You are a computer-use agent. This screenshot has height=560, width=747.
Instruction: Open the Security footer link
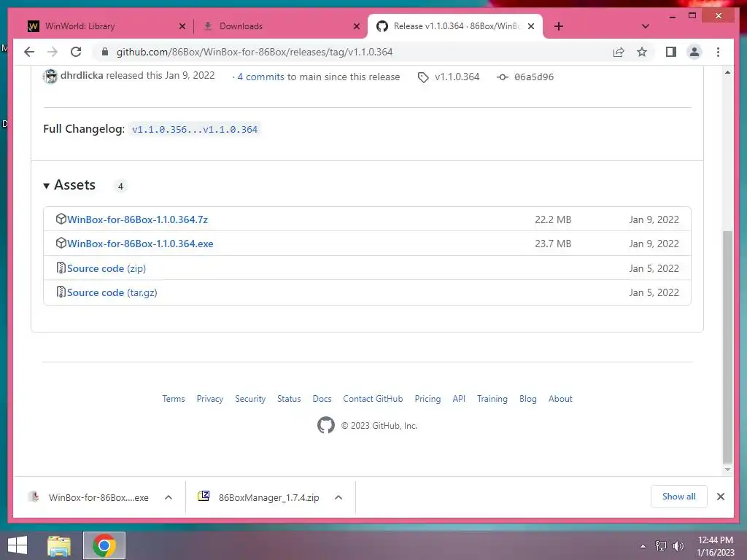pyautogui.click(x=250, y=399)
